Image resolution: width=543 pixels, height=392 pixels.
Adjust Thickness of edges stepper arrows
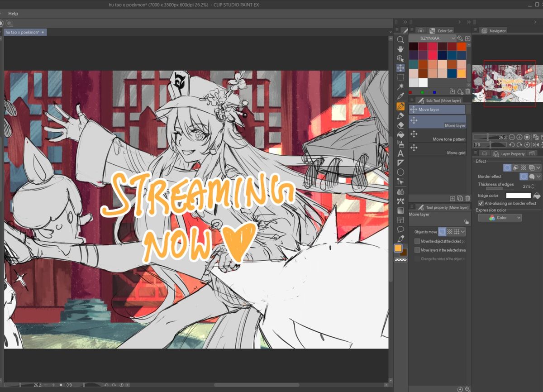point(533,186)
